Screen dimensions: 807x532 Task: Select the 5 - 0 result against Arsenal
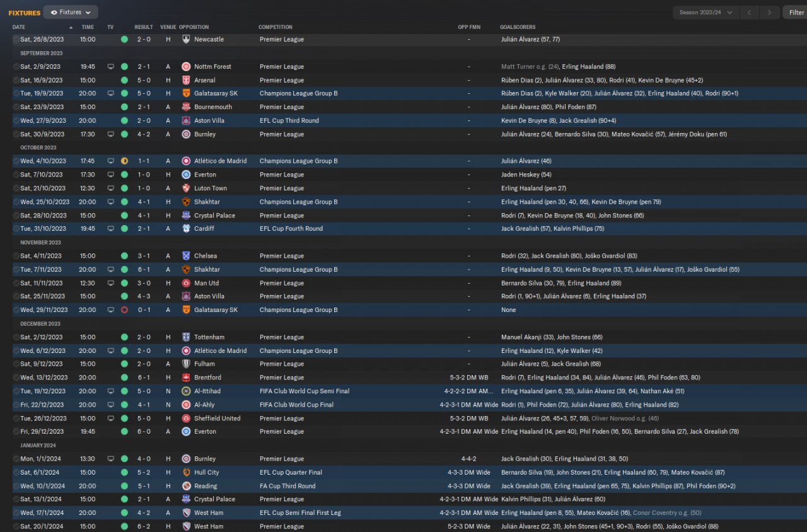click(144, 80)
